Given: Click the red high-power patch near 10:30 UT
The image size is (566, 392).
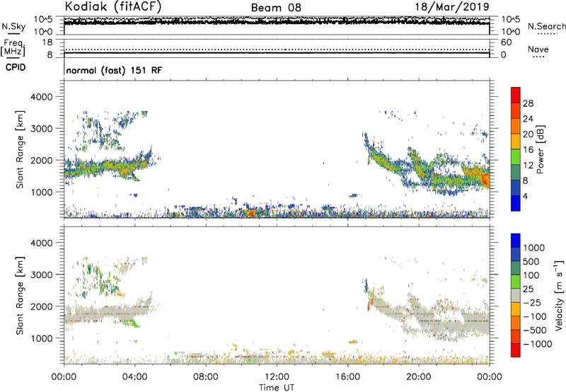Looking at the screenshot, I should click(x=250, y=213).
